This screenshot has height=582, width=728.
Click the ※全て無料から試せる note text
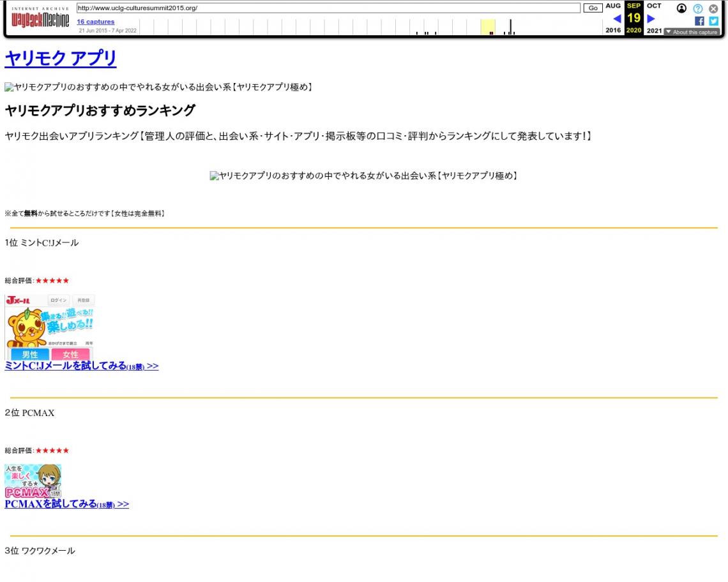85,214
